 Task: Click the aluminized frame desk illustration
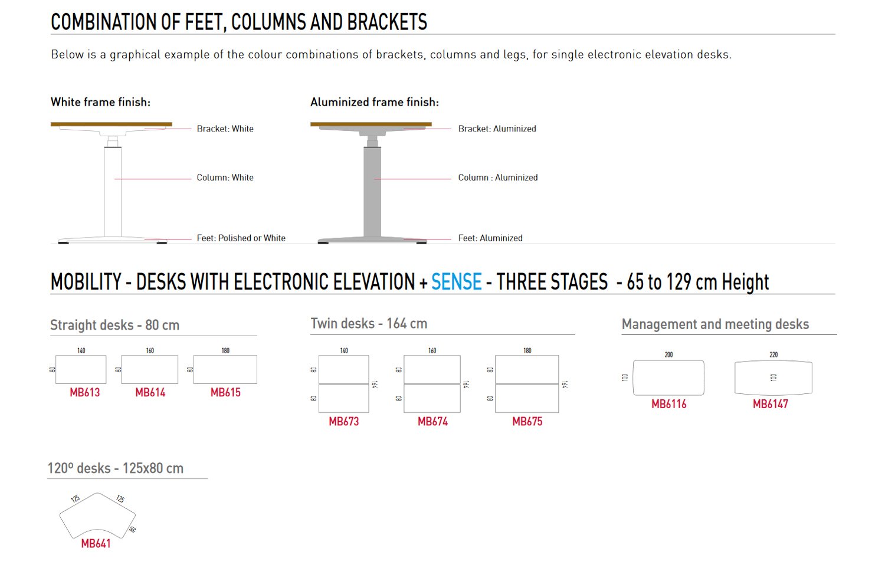coord(372,182)
